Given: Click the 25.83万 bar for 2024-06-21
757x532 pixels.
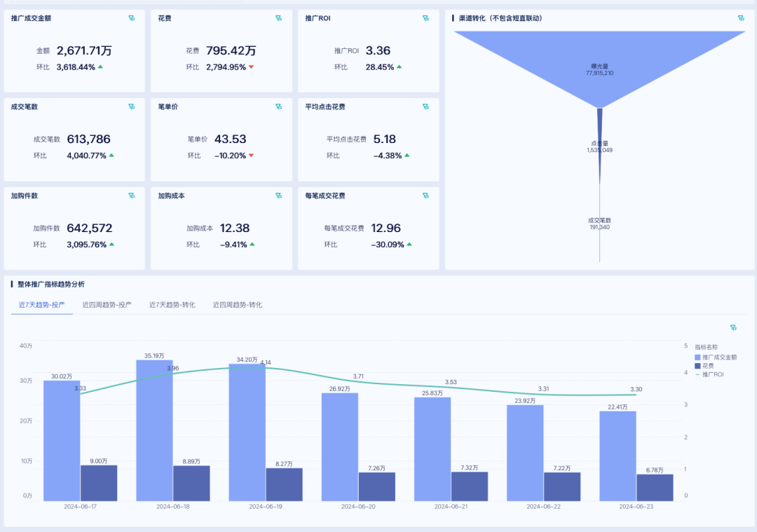Looking at the screenshot, I should pyautogui.click(x=432, y=449).
